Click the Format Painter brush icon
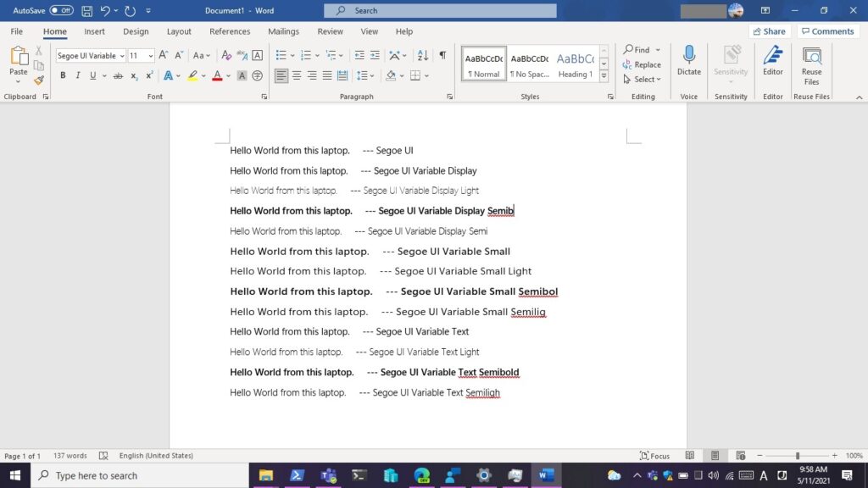 pos(39,80)
